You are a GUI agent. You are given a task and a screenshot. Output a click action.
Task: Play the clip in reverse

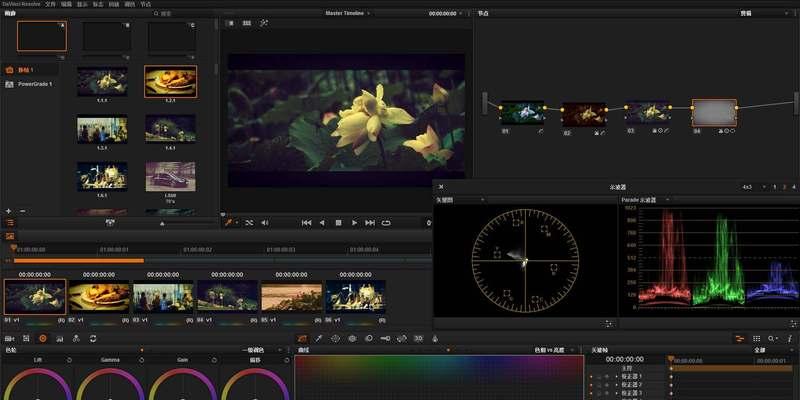322,222
